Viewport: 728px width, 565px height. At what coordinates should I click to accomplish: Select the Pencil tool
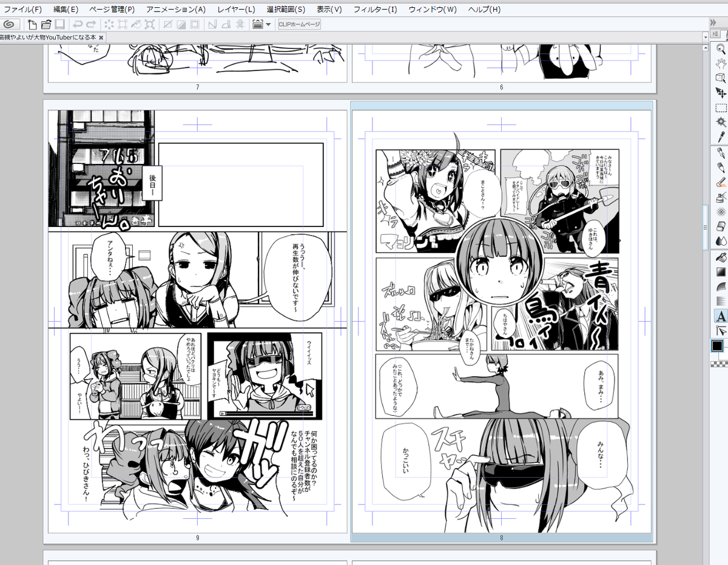coord(721,167)
